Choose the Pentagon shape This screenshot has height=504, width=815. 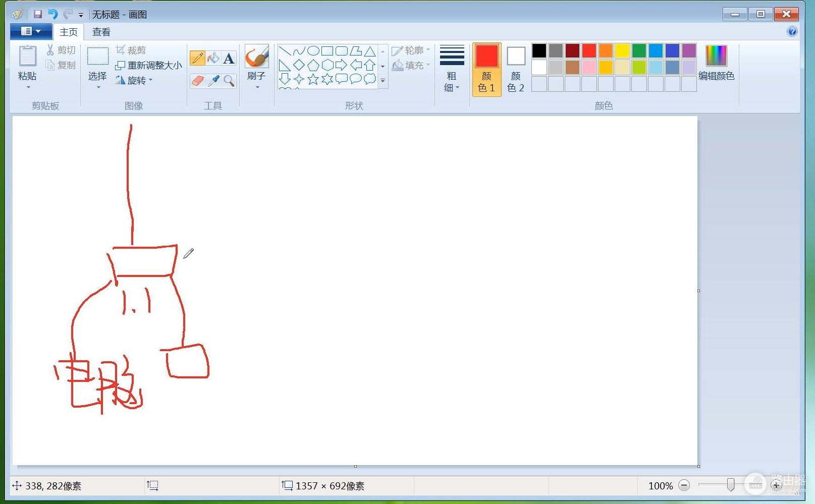point(313,65)
